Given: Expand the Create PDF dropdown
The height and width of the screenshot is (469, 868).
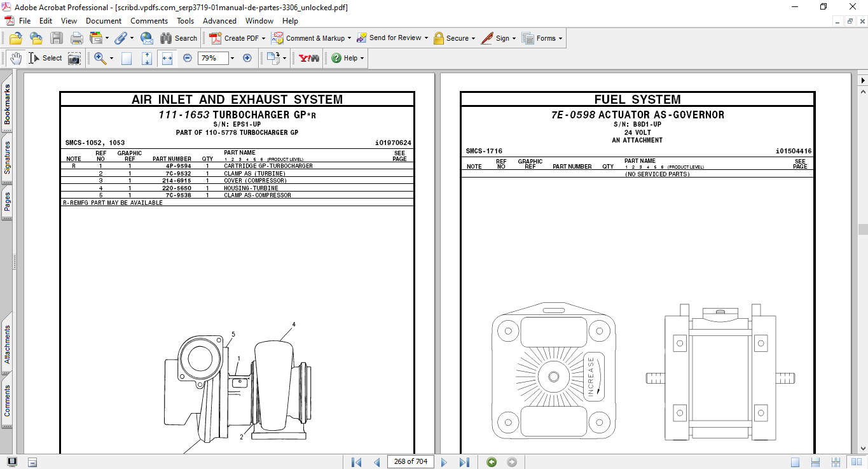Looking at the screenshot, I should click(263, 38).
